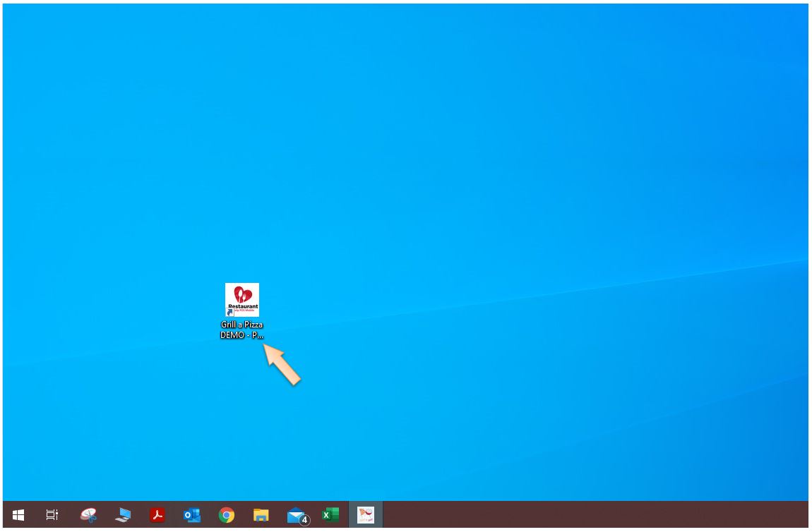Viewport: 812px width, 532px height.
Task: Open File Explorer from the taskbar
Action: pos(261,515)
